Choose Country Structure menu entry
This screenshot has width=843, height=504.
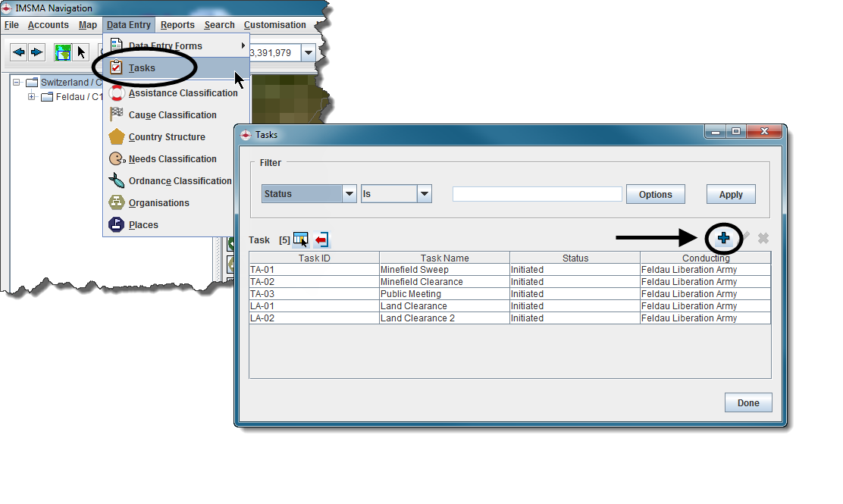click(167, 137)
